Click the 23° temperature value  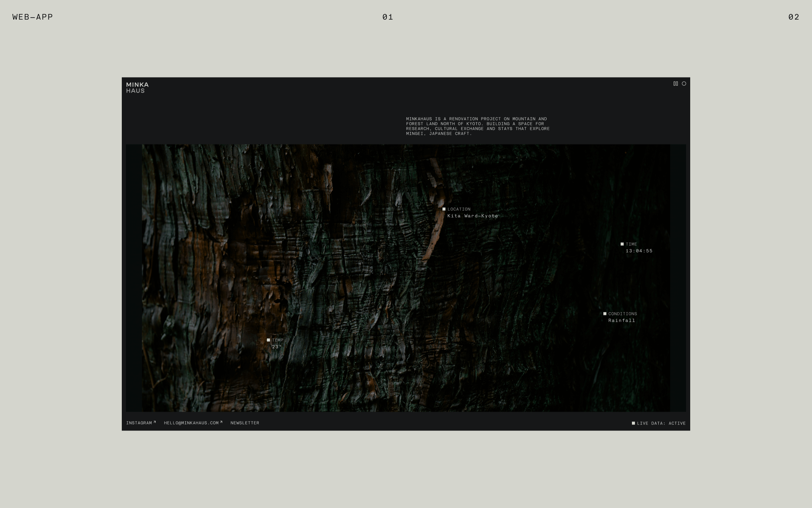(277, 347)
